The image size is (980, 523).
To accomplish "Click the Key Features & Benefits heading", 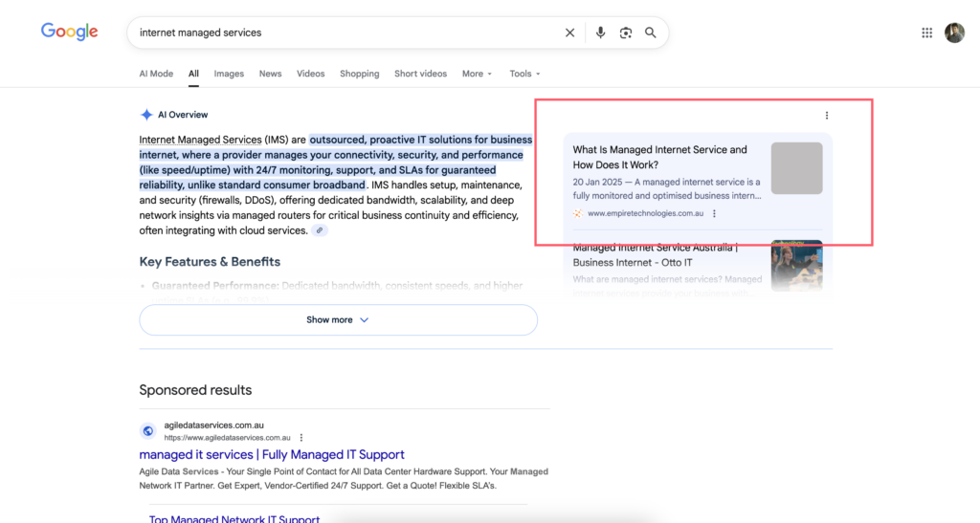I will point(210,262).
